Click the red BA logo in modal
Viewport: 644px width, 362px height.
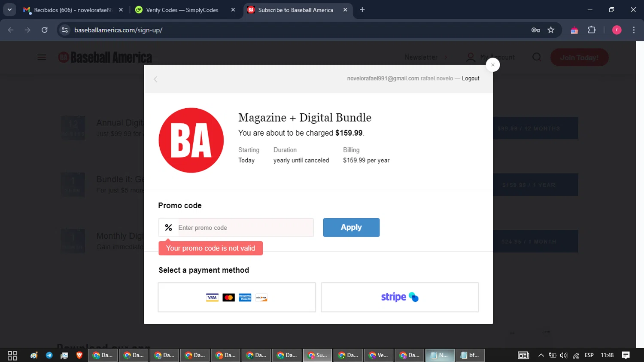click(191, 140)
